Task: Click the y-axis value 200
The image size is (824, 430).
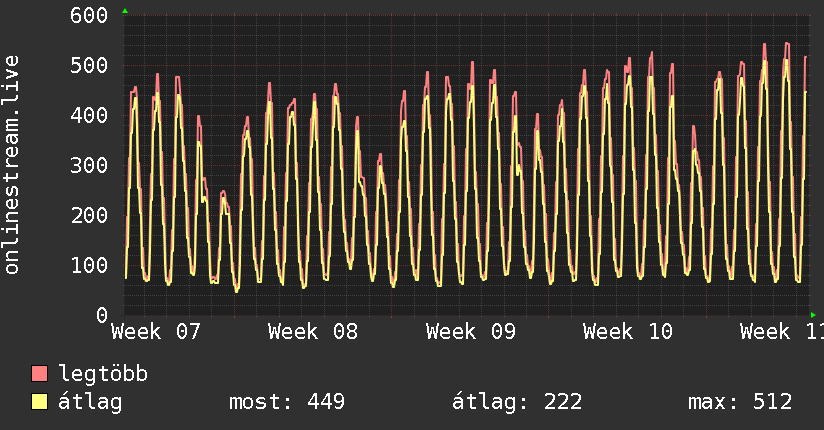Action: [x=89, y=216]
